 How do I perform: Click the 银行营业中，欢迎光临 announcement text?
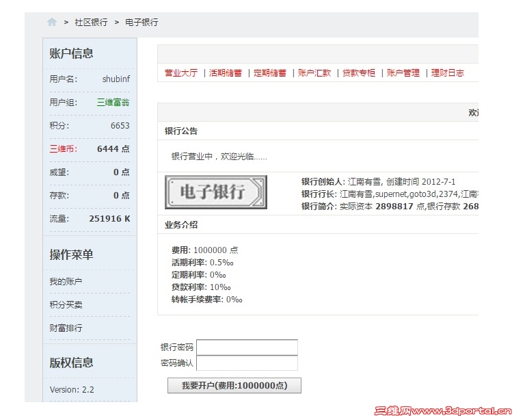point(219,157)
